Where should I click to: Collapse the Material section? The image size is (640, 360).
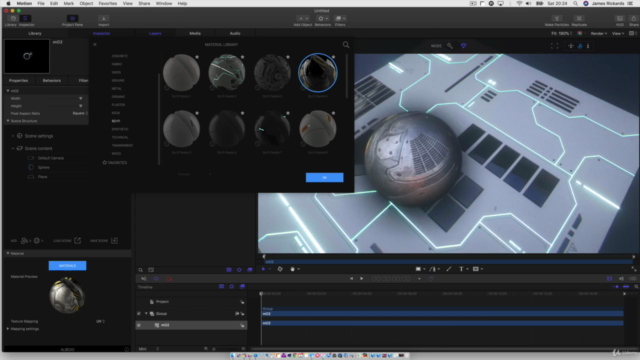coord(8,253)
